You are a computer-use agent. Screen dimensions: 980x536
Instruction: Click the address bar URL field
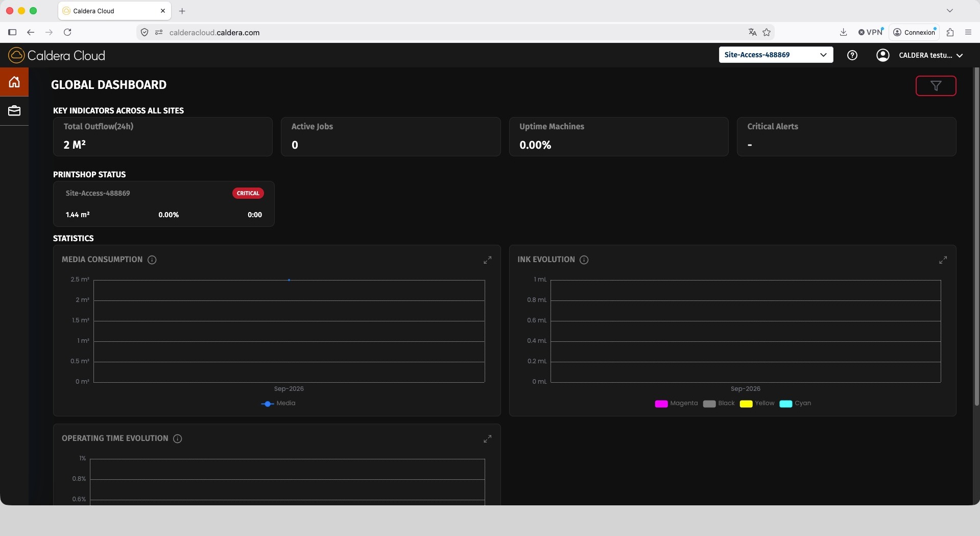pos(455,32)
